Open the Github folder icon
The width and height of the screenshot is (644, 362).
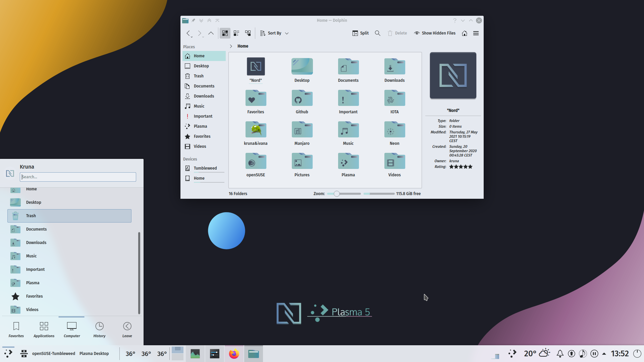coord(302,98)
